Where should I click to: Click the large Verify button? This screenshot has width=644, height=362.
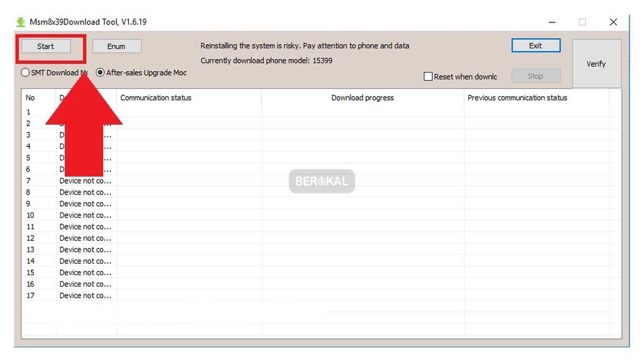(596, 64)
